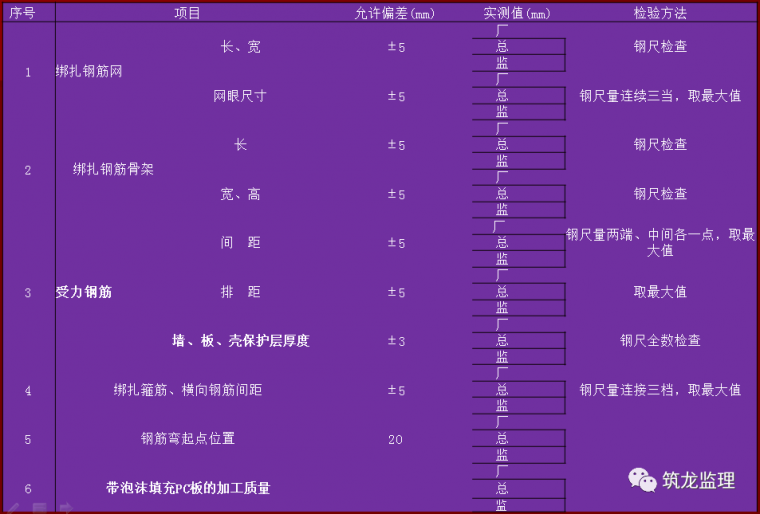Open the 筑龙监理 watermark text
This screenshot has width=760, height=514.
pyautogui.click(x=698, y=480)
